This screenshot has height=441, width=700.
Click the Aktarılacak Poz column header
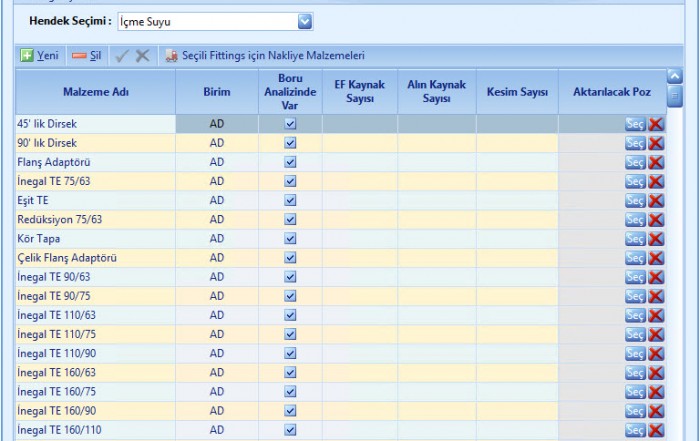[x=611, y=92]
